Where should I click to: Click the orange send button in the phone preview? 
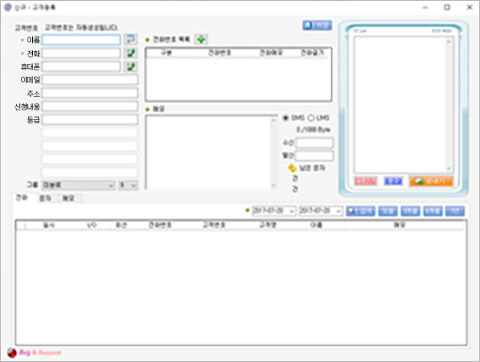pos(431,181)
